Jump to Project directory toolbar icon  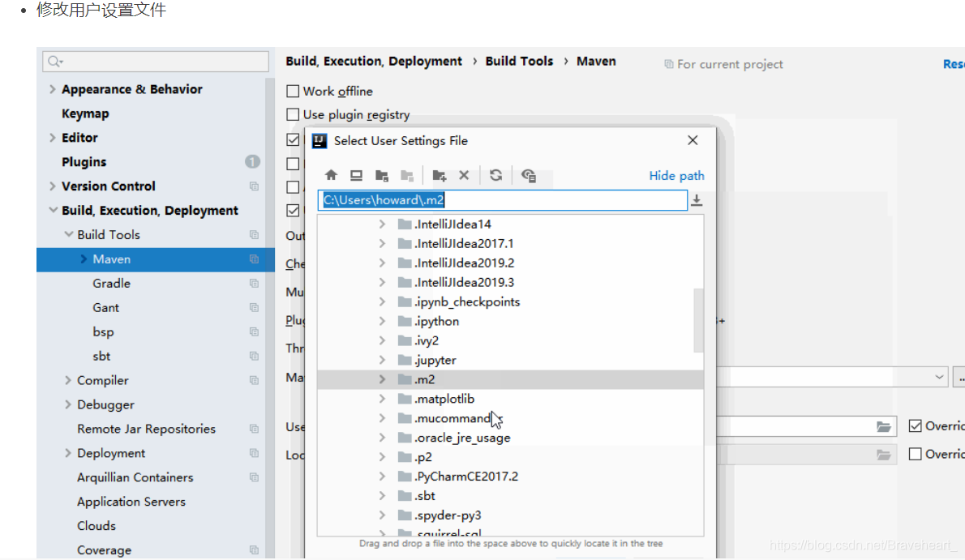(x=382, y=176)
